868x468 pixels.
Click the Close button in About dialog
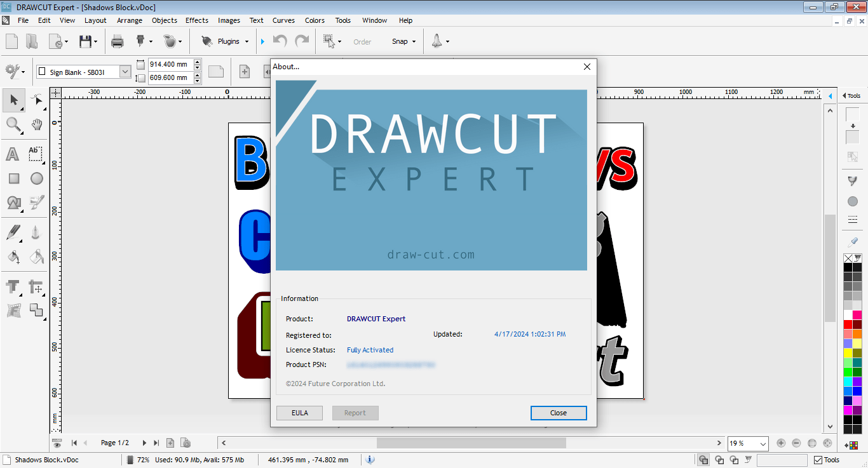click(x=559, y=413)
